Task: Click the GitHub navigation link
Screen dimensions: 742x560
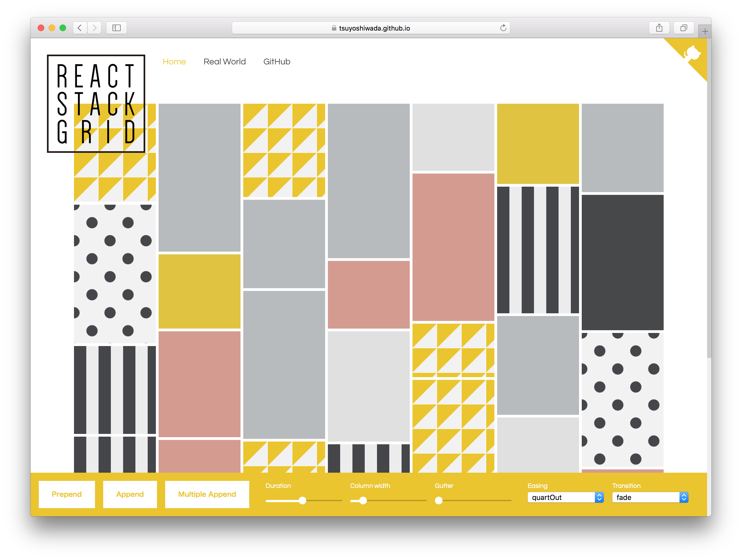Action: (x=275, y=61)
